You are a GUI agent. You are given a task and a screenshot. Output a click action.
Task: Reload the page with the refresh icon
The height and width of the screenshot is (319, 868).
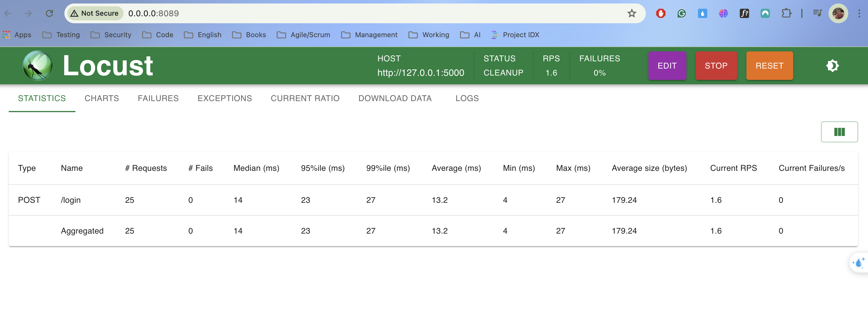49,13
